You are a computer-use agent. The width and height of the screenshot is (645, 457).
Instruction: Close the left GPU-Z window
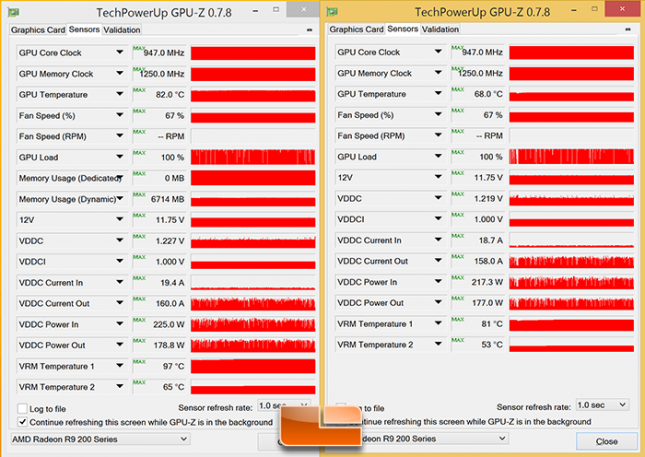303,9
